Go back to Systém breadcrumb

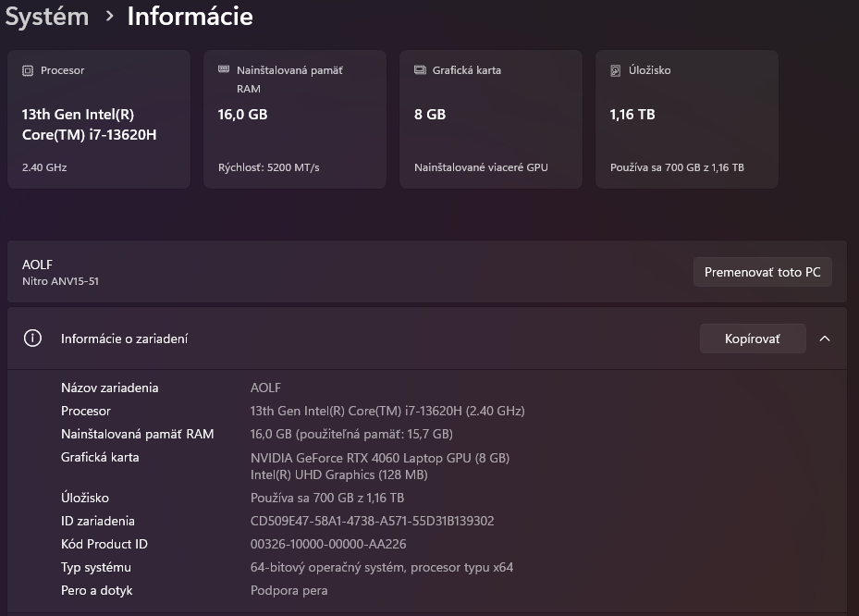[47, 17]
